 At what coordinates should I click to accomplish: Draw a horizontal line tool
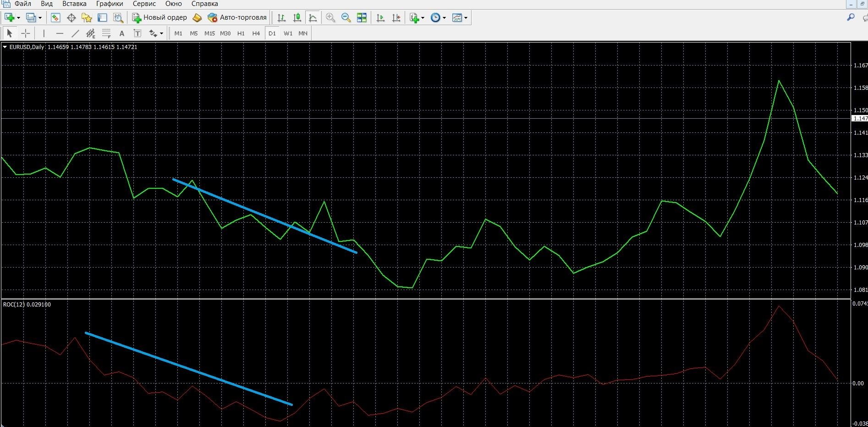(60, 33)
